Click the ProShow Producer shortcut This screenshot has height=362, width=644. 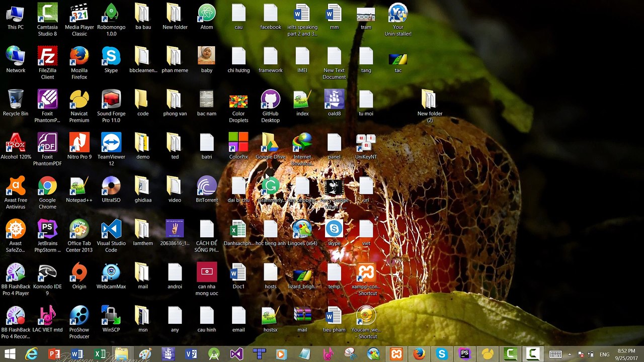pyautogui.click(x=79, y=322)
